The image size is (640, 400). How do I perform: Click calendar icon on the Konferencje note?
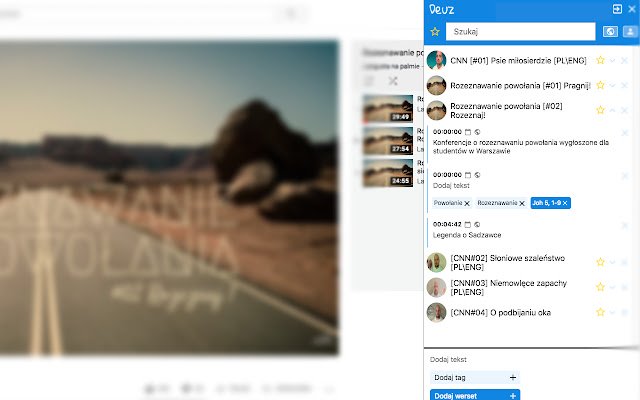coord(468,132)
